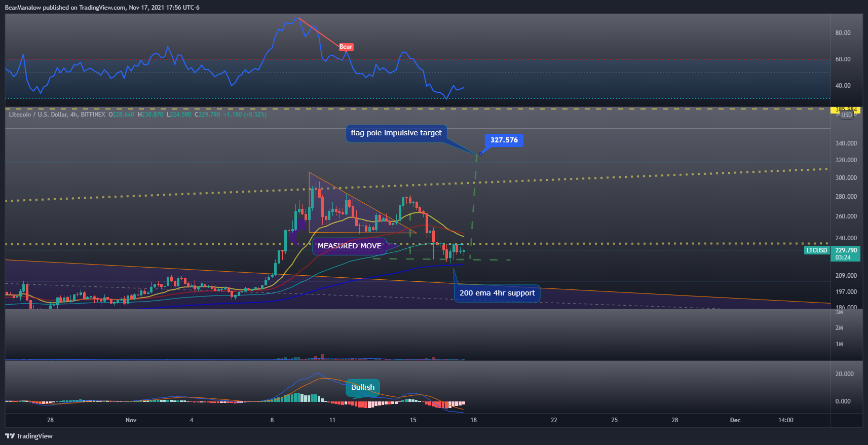Click the 60.00 RSI scale value
Screen dimensions: 868x445
click(x=843, y=59)
